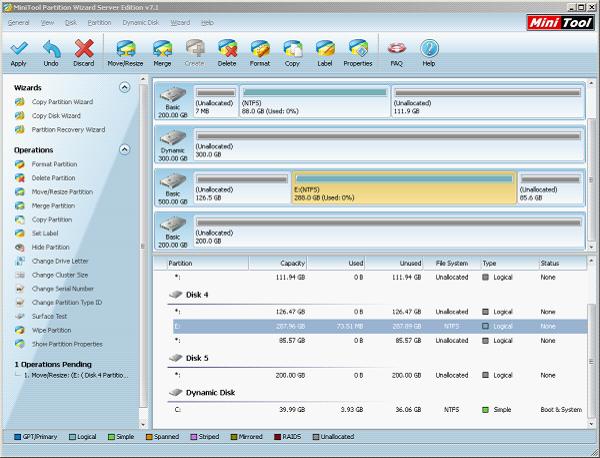Screen dimensions: 600x458
Task: Click the Discard red X icon
Action: pyautogui.click(x=84, y=49)
